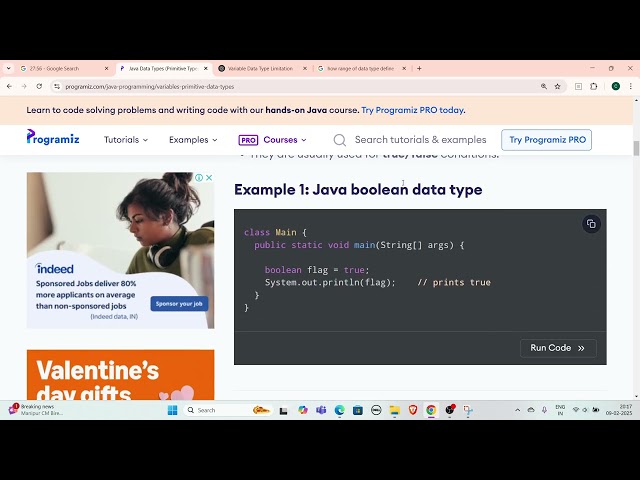This screenshot has height=480, width=640.
Task: Open Copilot icon in taskbar
Action: coord(302,410)
